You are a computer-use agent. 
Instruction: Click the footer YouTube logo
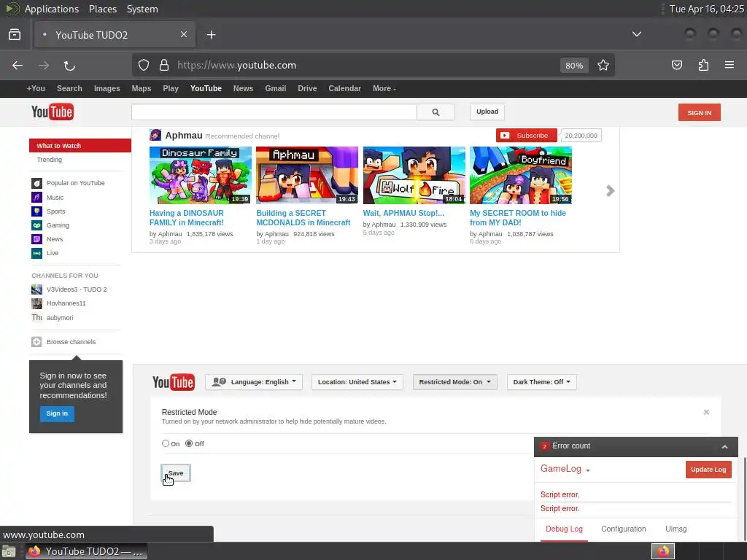[x=174, y=382]
